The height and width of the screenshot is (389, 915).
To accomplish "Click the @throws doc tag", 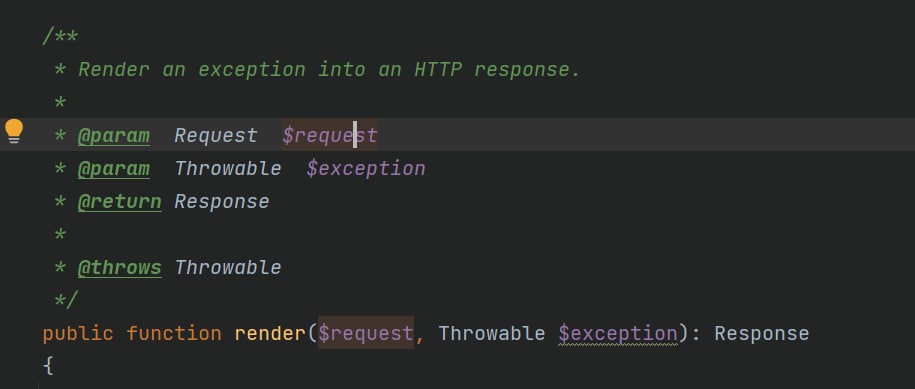I will click(120, 268).
